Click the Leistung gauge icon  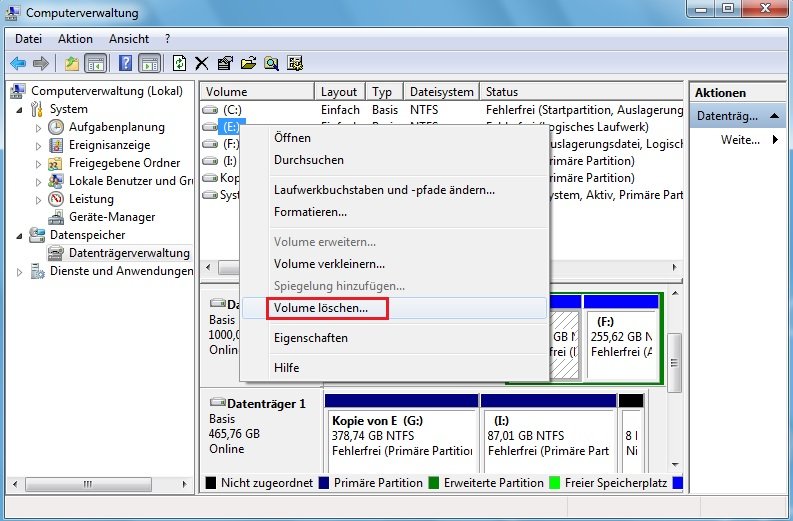pos(56,199)
